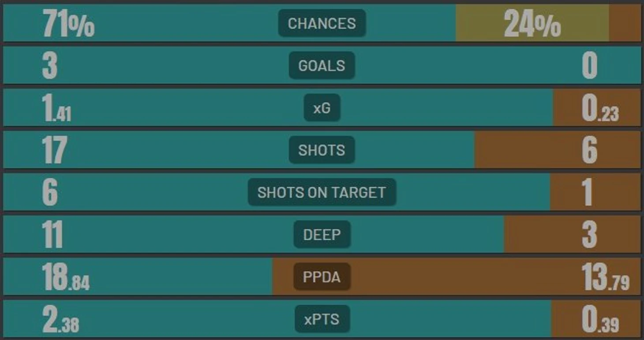Click the xPTS label badge

[322, 319]
